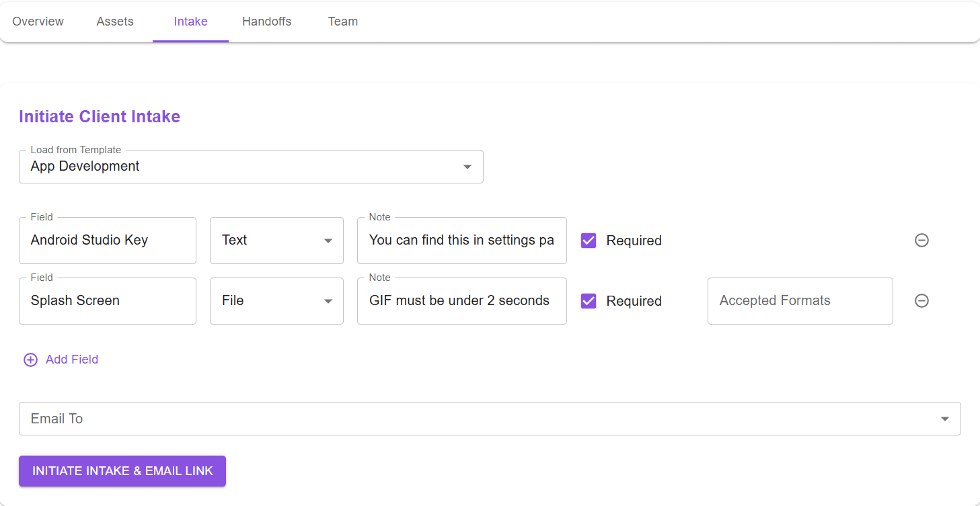
Task: Go to the Handoffs tab
Action: (266, 21)
